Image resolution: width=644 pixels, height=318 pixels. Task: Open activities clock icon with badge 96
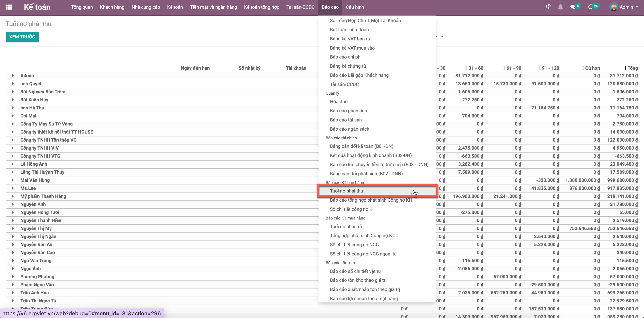tap(591, 7)
